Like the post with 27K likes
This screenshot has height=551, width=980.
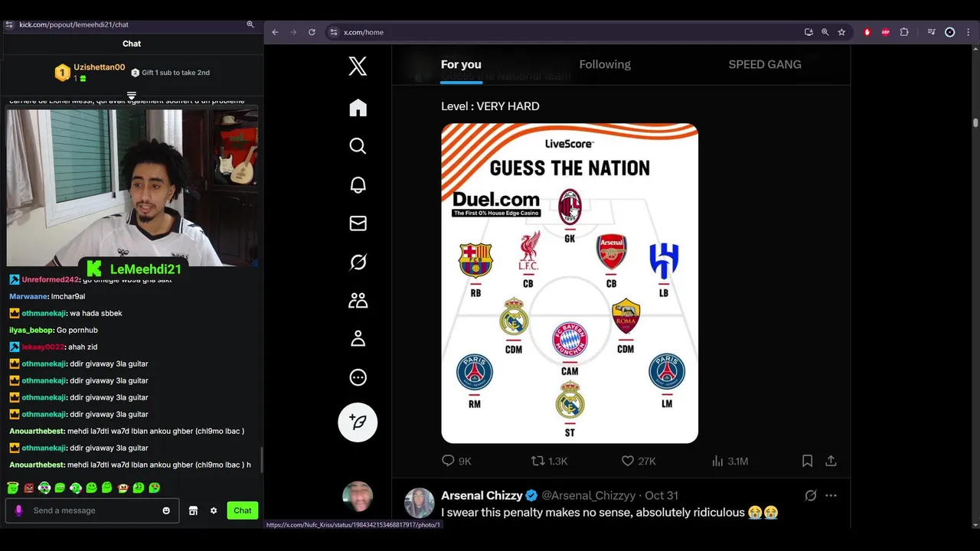pos(639,461)
